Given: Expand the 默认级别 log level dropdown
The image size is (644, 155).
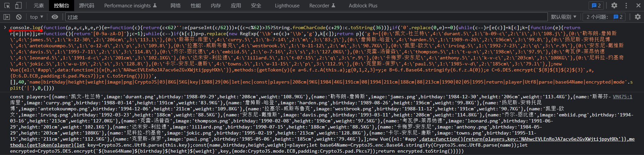Looking at the screenshot, I should click(x=563, y=17).
